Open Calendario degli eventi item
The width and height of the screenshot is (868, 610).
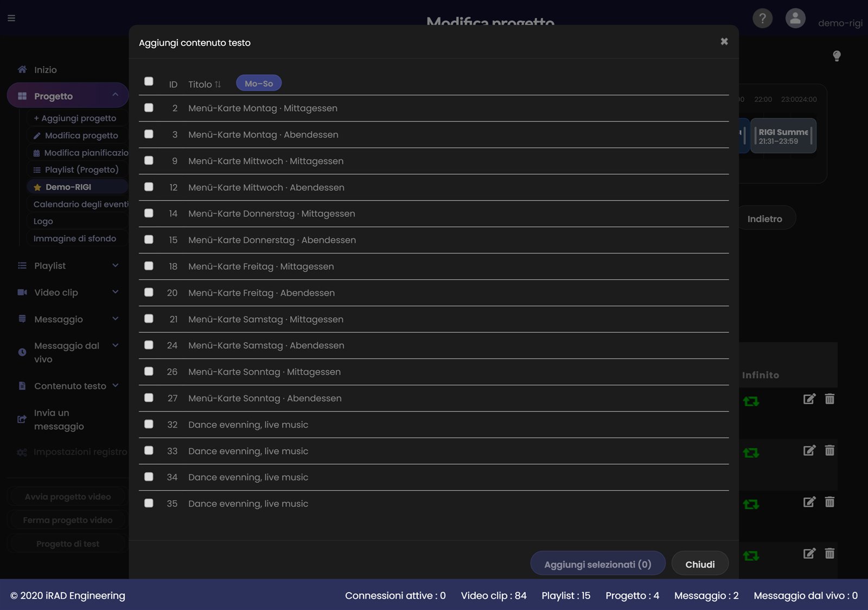[77, 204]
